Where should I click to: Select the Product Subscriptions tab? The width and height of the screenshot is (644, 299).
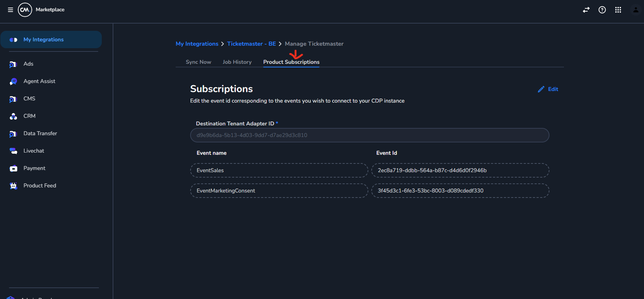point(291,62)
